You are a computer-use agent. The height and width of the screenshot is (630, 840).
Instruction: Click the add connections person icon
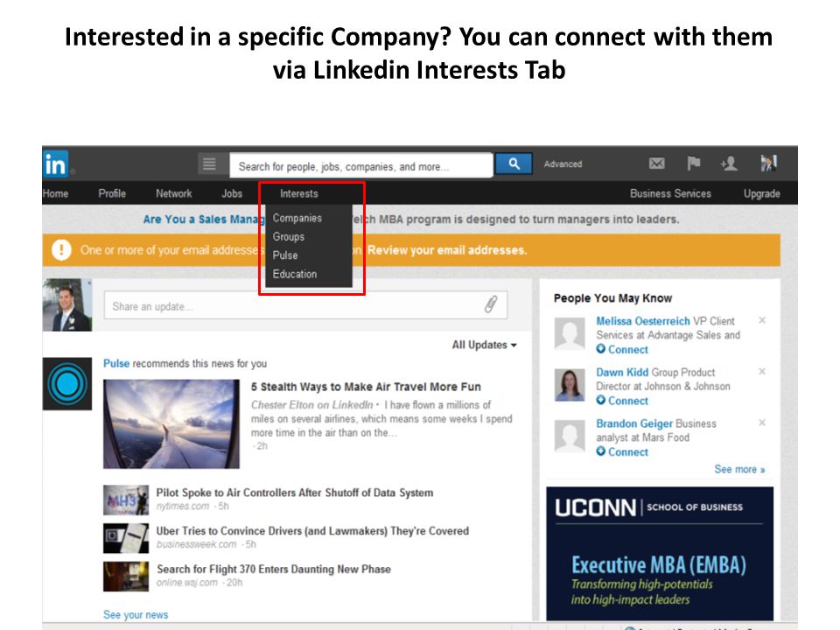729,163
